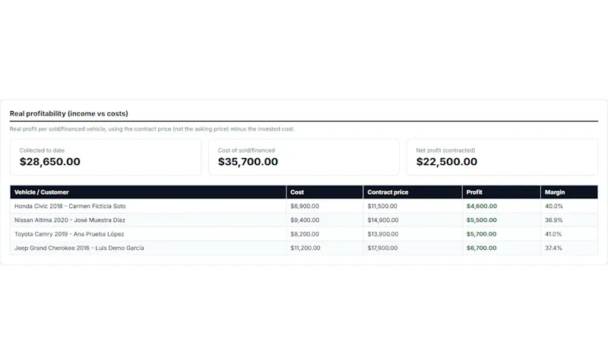Click the $4,600.00 profit value

tap(482, 206)
